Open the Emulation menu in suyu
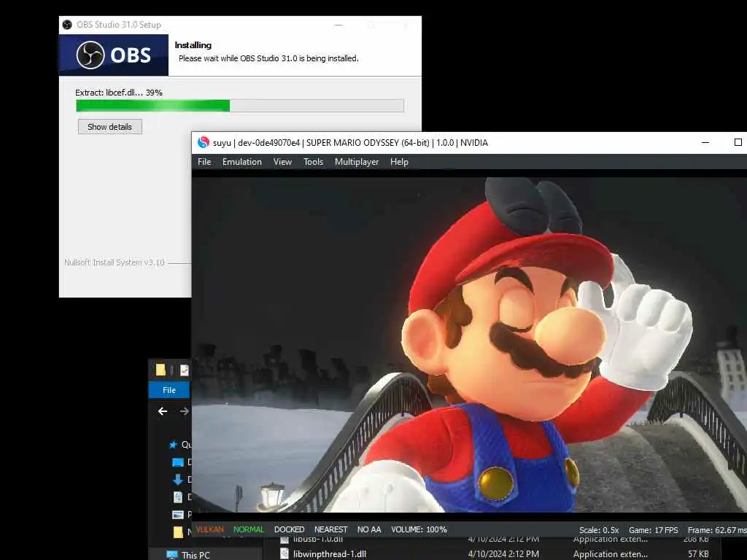 tap(242, 162)
